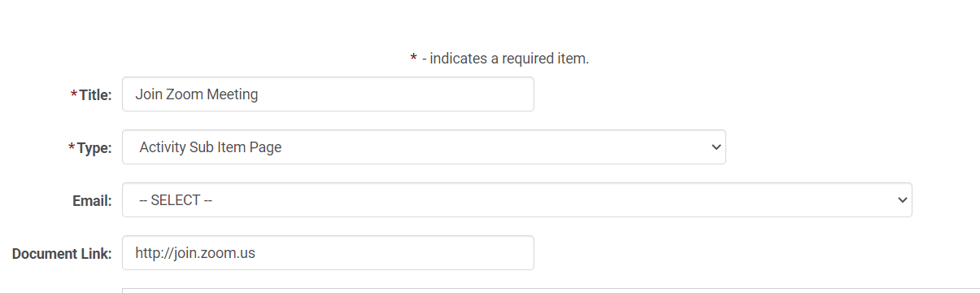This screenshot has height=293, width=980.
Task: Click the red asterisk beside Title
Action: [74, 95]
